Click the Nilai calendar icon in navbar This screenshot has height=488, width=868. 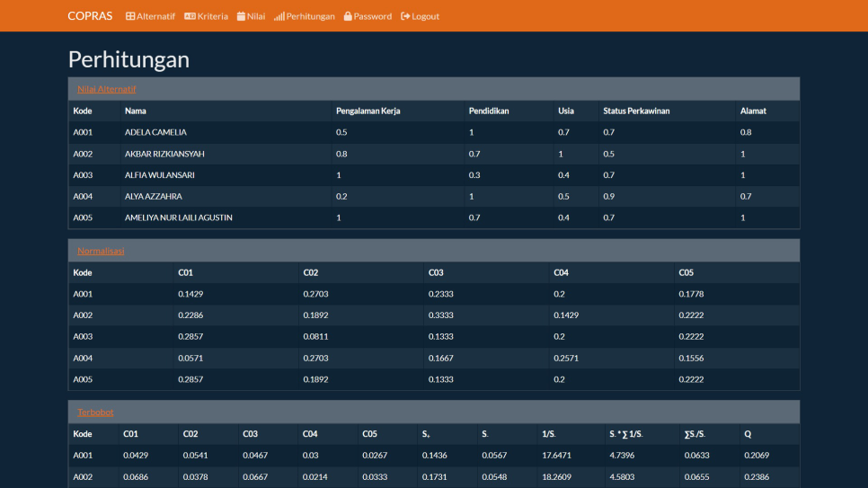(242, 16)
